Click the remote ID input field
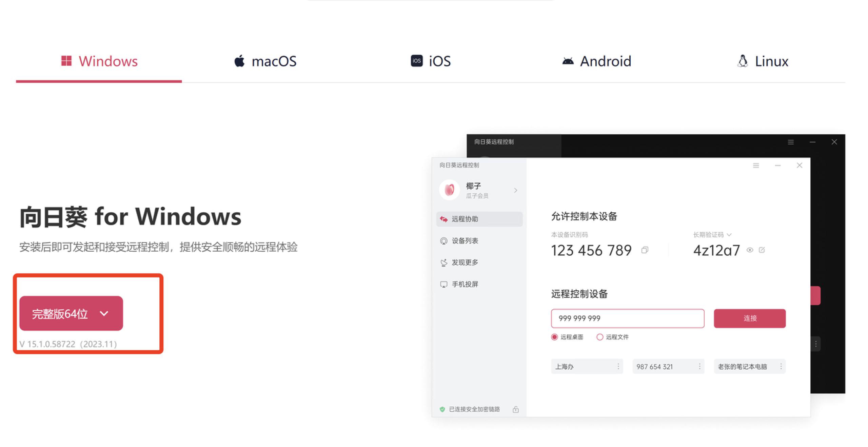The width and height of the screenshot is (868, 447). click(x=628, y=318)
